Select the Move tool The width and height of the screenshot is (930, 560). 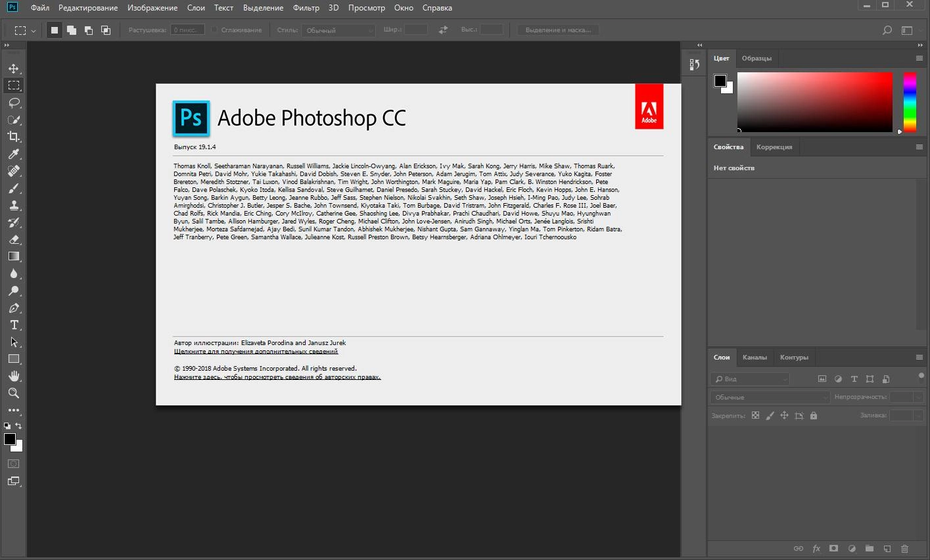coord(14,68)
